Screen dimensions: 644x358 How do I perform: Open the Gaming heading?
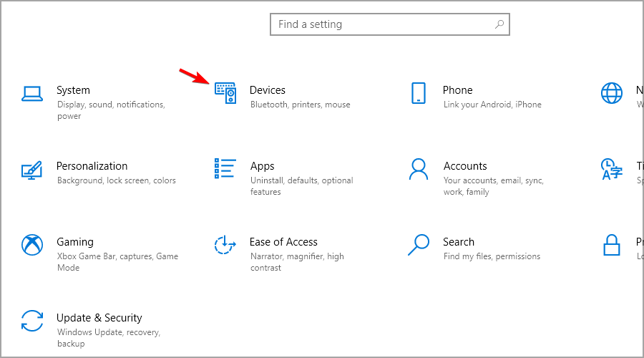click(75, 242)
